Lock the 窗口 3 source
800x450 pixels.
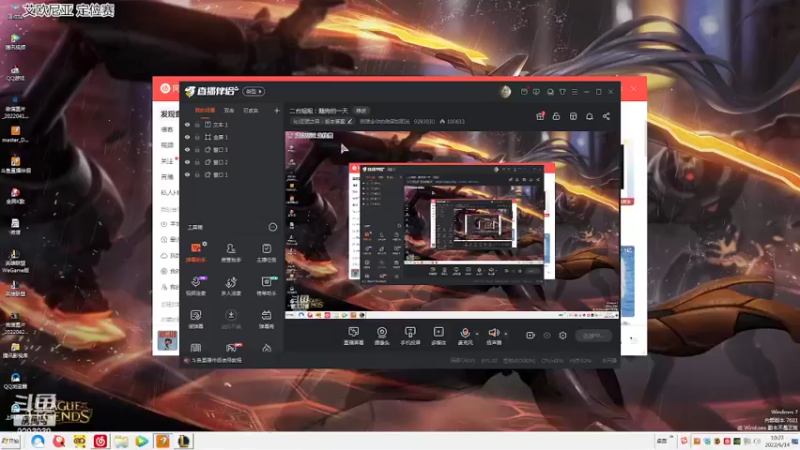[197, 149]
